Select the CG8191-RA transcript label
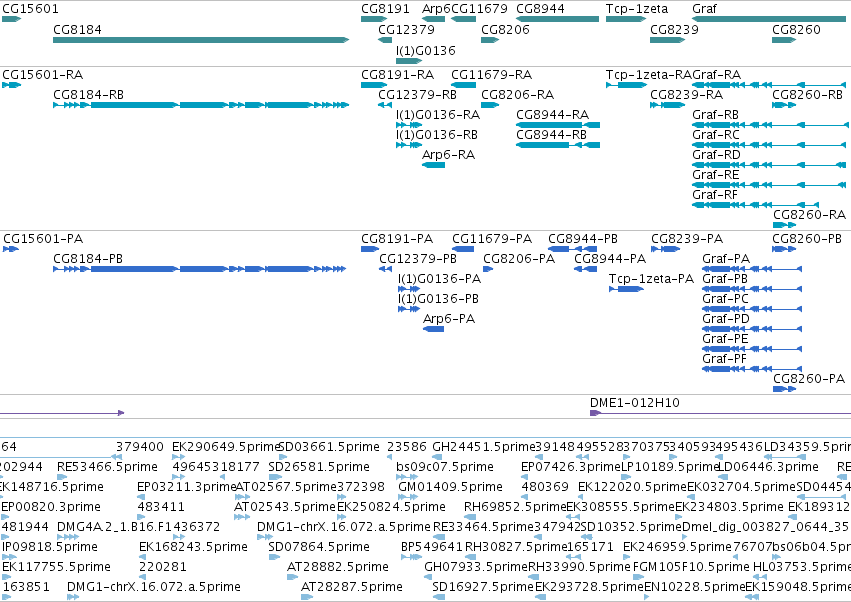The width and height of the screenshot is (851, 602). 397,74
